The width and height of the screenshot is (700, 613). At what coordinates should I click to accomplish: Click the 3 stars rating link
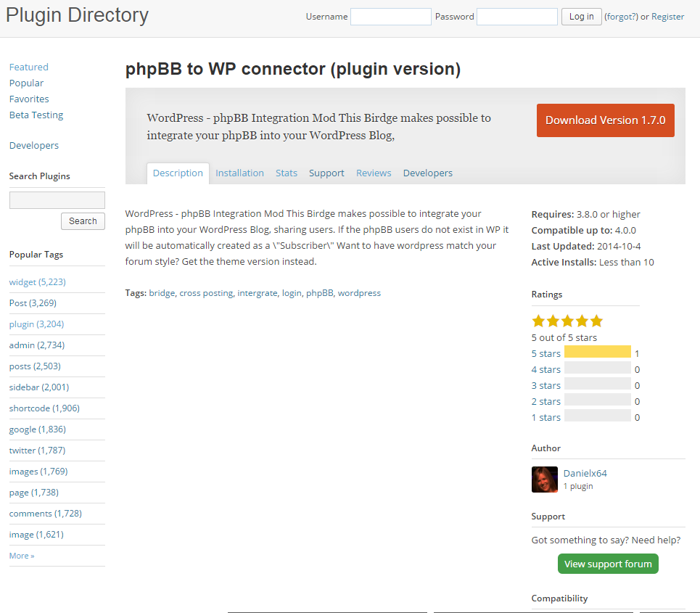545,386
